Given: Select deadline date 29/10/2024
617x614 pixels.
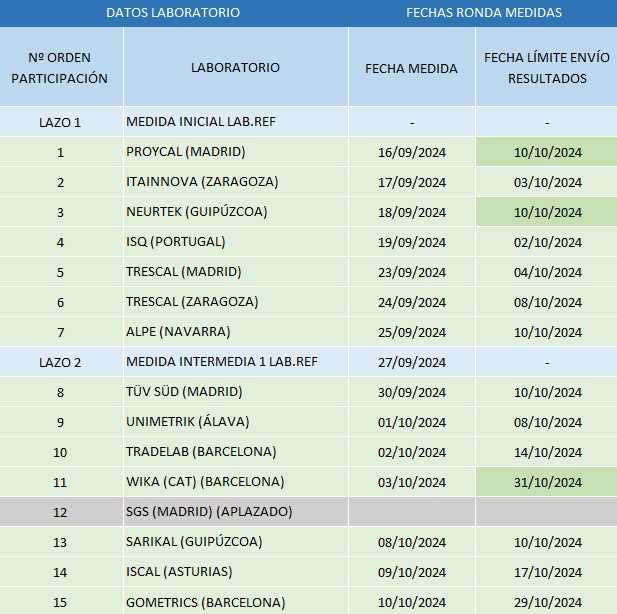Looking at the screenshot, I should point(547,601).
